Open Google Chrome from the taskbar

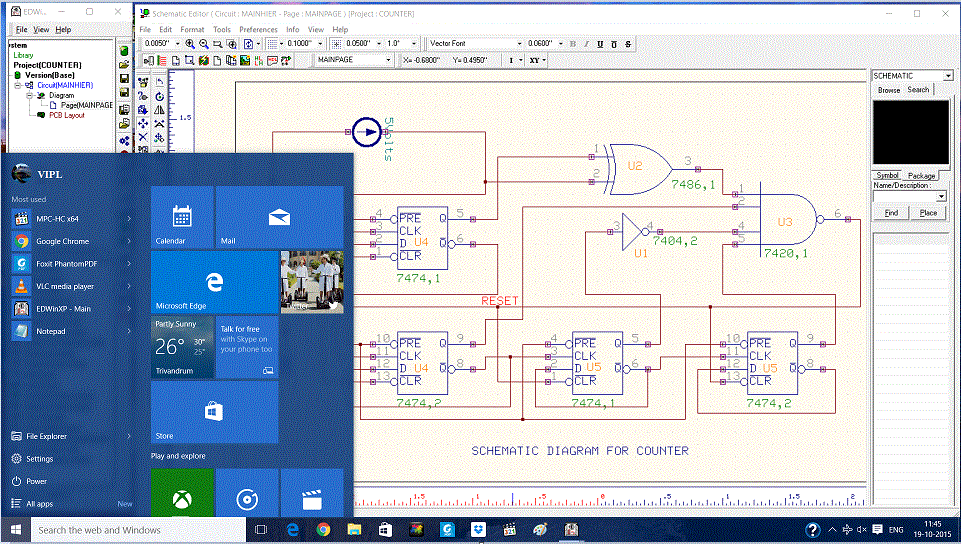(323, 530)
